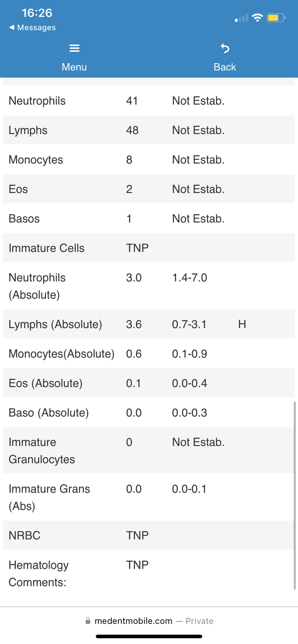The image size is (298, 644).
Task: Tap the H flag on Lymphs (Absolute)
Action: click(x=242, y=324)
